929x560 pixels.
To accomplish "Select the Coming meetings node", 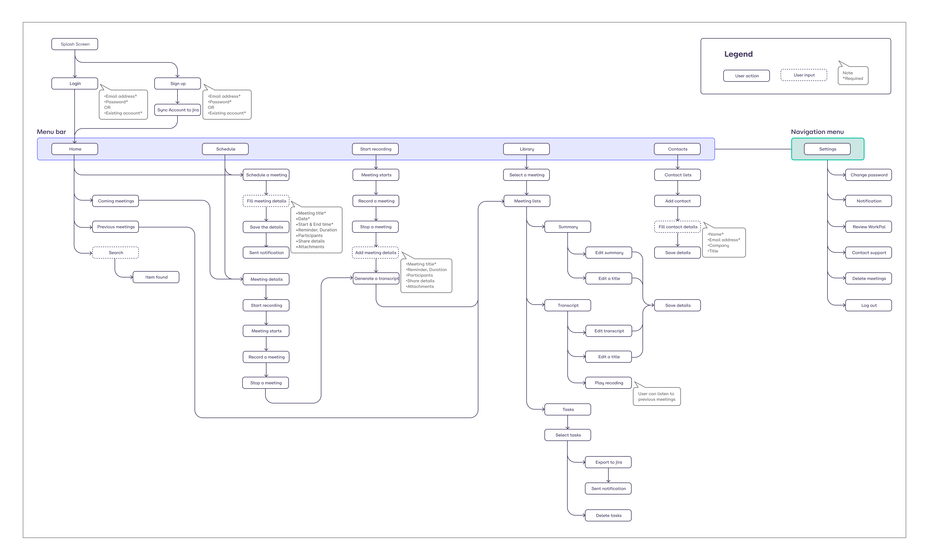I will (116, 201).
